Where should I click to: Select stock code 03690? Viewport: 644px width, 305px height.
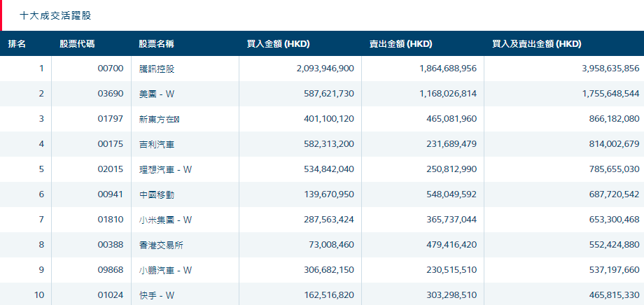pyautogui.click(x=111, y=94)
